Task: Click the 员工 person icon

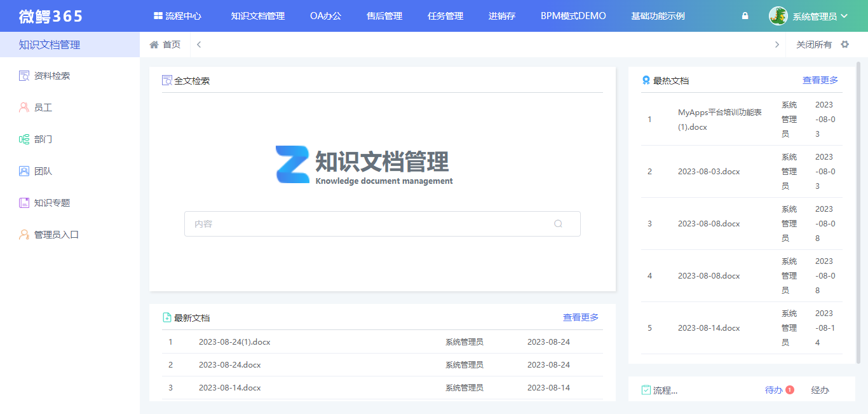Action: coord(24,107)
